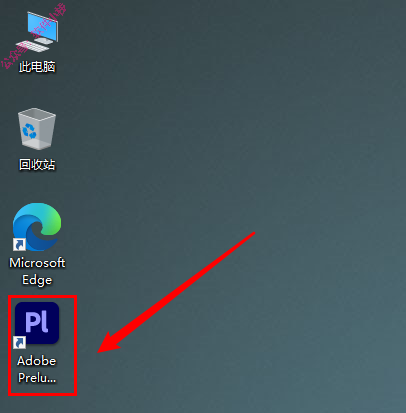Click the pink watermark text over 此电脑

click(33, 36)
